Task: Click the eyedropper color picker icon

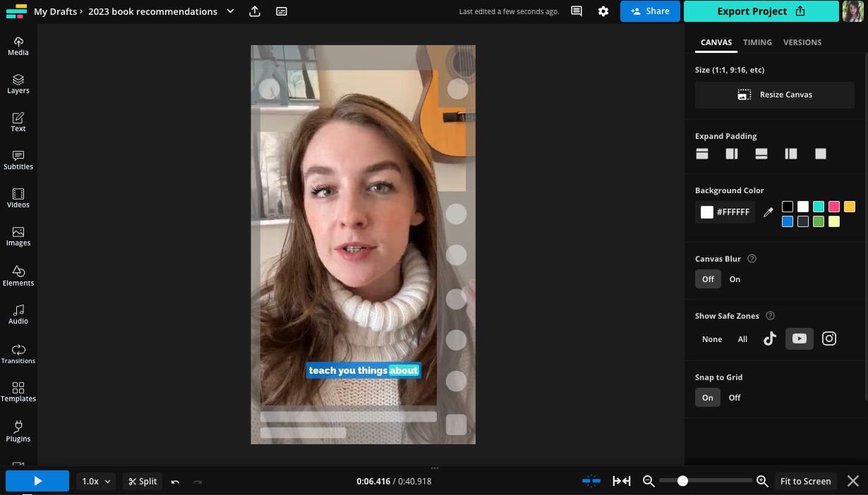Action: point(768,212)
